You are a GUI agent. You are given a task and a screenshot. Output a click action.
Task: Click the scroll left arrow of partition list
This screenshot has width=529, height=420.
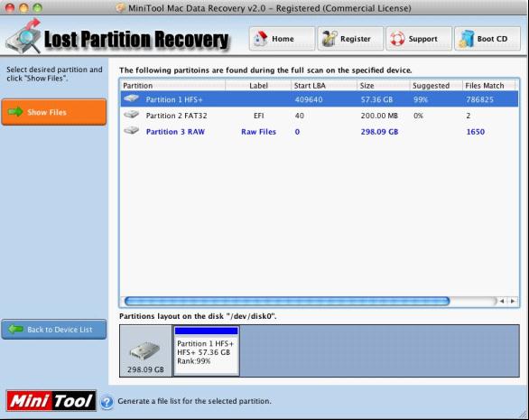pyautogui.click(x=502, y=301)
